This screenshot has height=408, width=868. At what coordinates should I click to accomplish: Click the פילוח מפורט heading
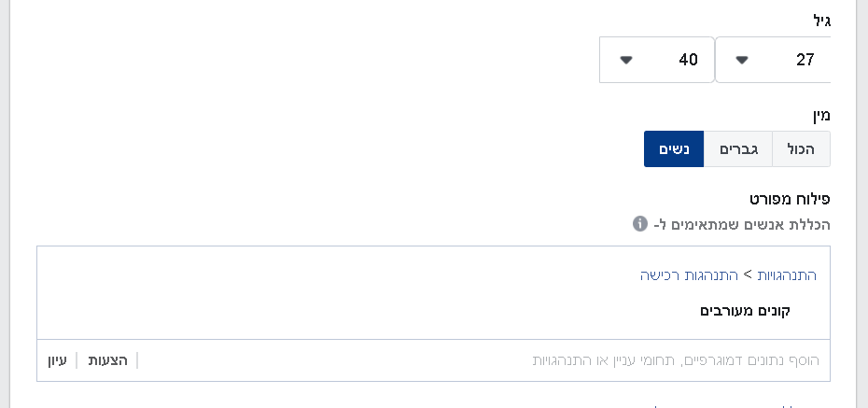(790, 199)
